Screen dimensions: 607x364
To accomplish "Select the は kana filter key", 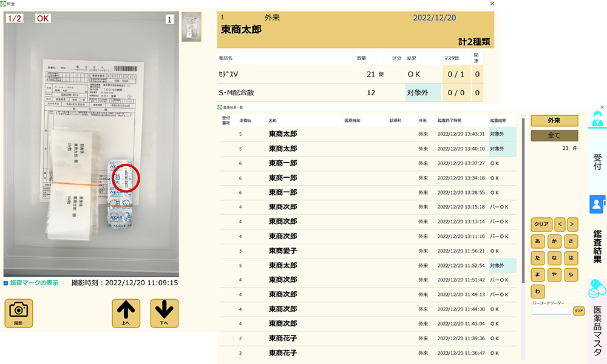I will coord(571,258).
